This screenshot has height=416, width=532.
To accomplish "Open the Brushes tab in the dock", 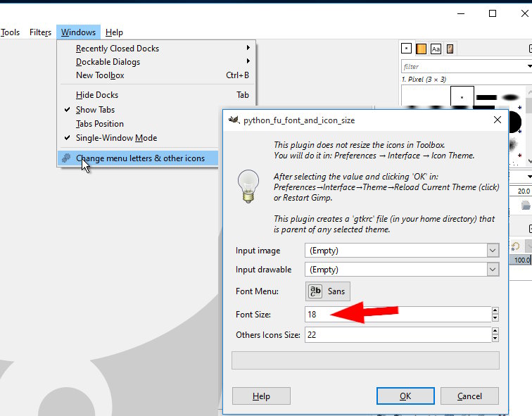I will [x=406, y=49].
